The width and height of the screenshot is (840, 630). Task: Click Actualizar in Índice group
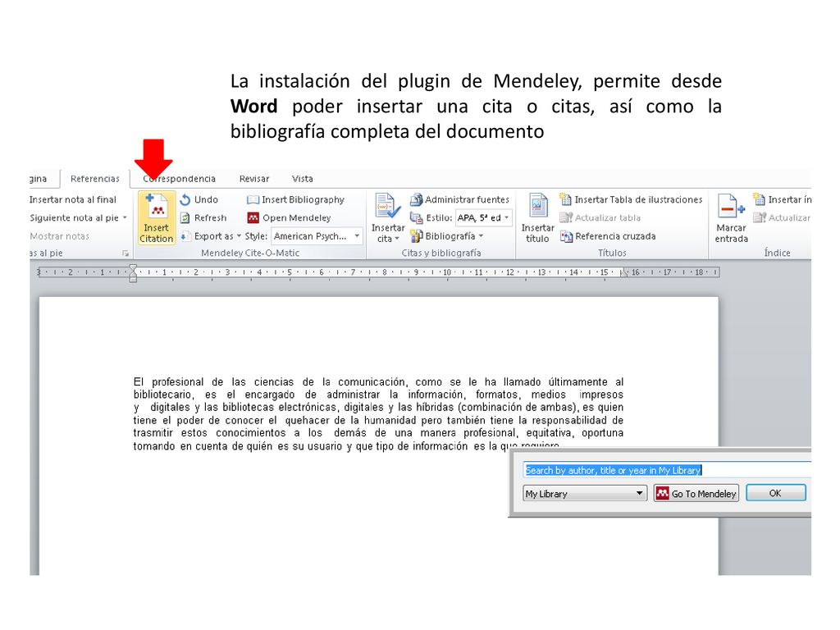tap(781, 217)
